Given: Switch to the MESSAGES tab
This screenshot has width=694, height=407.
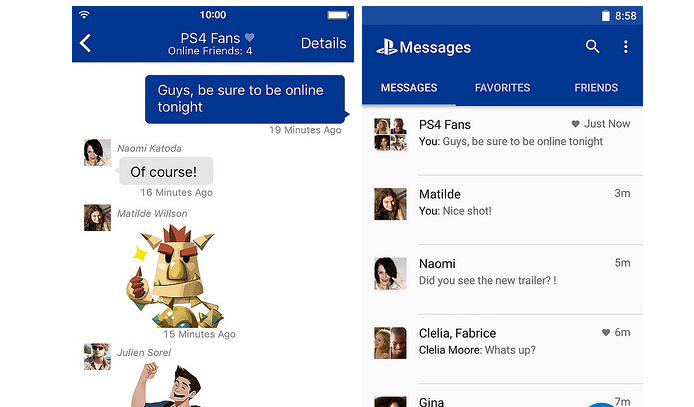Looking at the screenshot, I should [409, 88].
